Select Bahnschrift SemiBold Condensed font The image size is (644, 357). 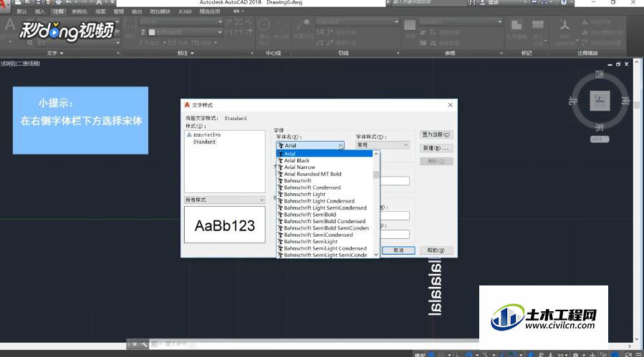click(325, 221)
